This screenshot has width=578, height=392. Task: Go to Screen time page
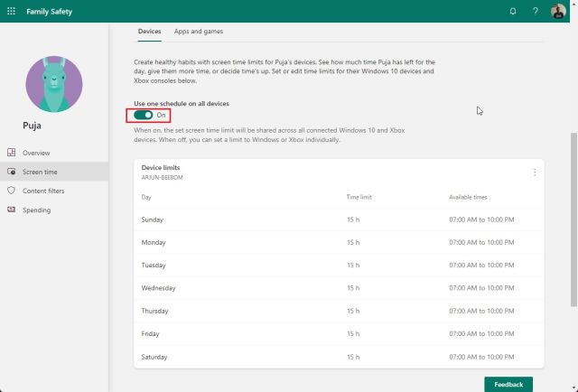[x=54, y=172]
